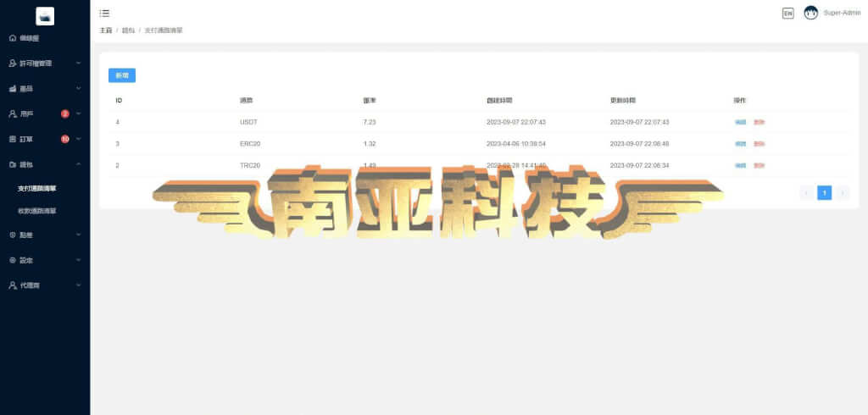Open the Super-Admin avatar menu
868x415 pixels.
811,13
